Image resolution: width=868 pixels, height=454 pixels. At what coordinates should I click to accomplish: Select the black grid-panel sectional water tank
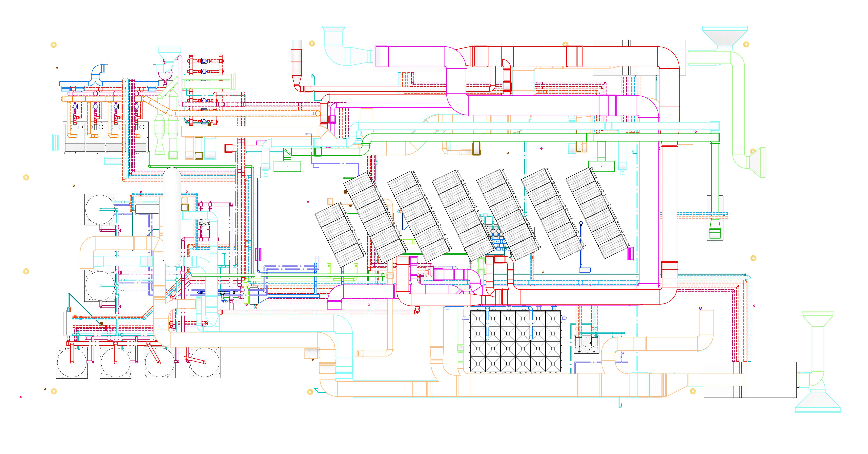(x=516, y=341)
